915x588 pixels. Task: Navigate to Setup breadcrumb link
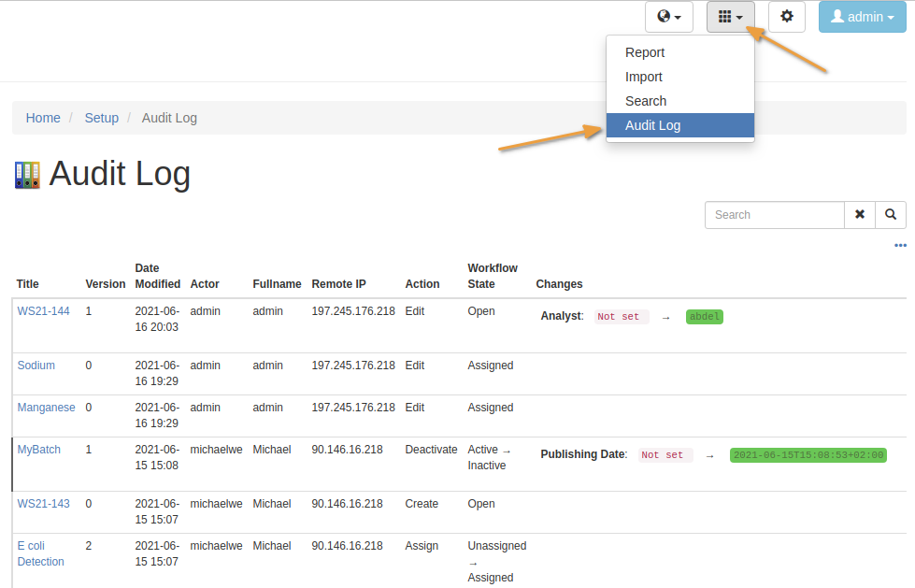pos(102,118)
